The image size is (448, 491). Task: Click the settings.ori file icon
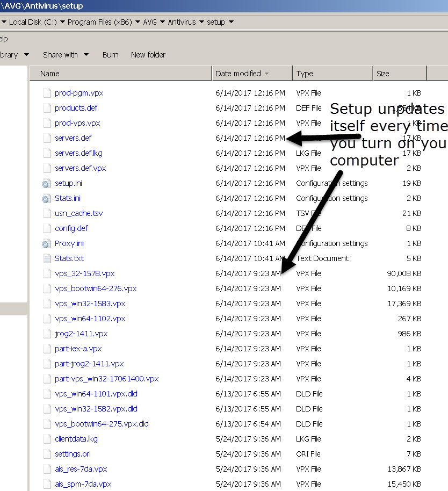pyautogui.click(x=47, y=454)
